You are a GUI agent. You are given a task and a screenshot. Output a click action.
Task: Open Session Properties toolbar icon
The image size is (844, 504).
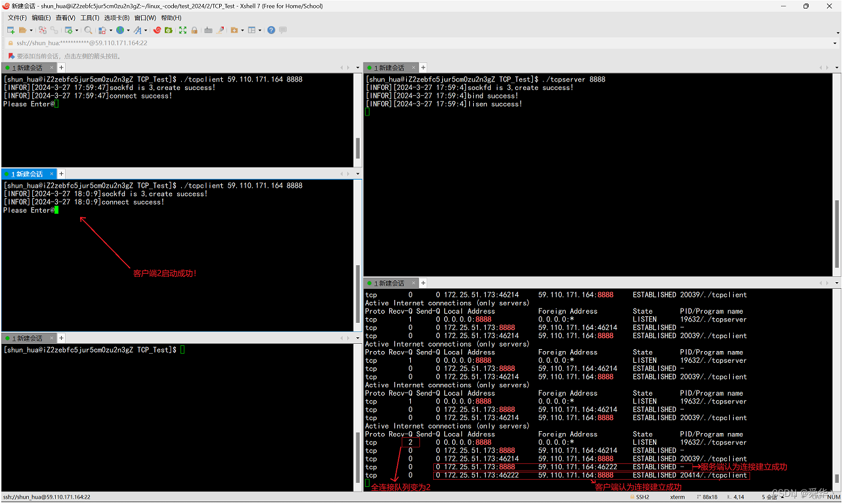coord(68,30)
